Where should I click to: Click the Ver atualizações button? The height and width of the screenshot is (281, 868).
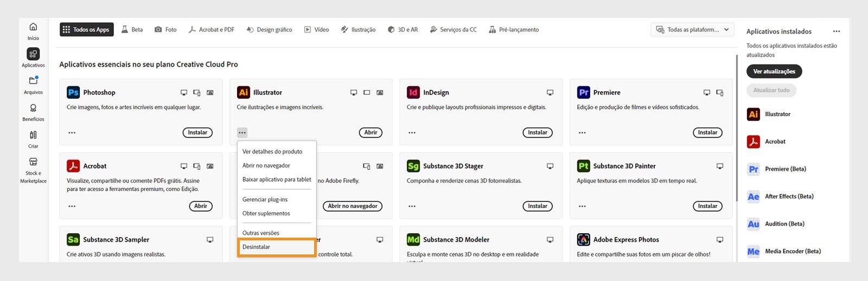tap(774, 72)
